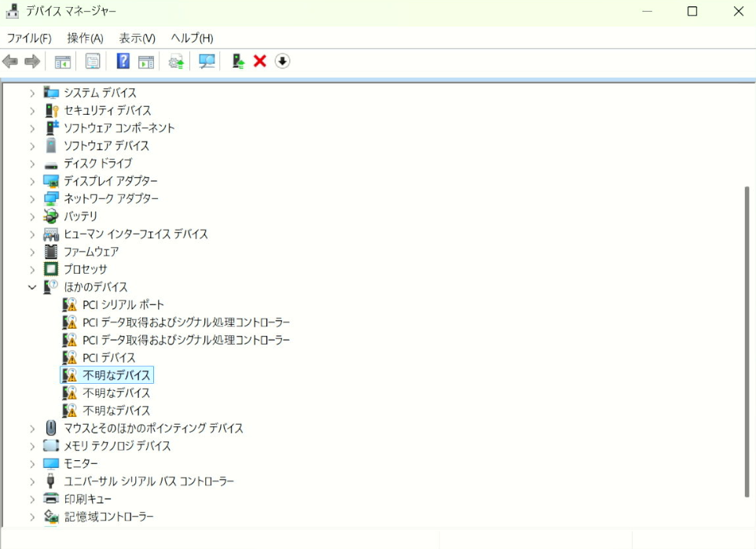The height and width of the screenshot is (549, 756).
Task: Click the モニター category icon
Action: (50, 463)
